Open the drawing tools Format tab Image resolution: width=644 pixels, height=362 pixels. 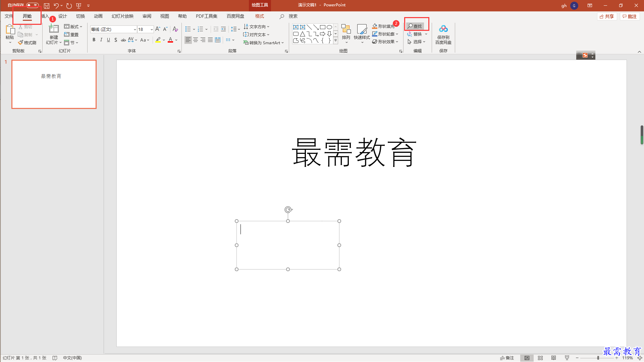pyautogui.click(x=260, y=16)
